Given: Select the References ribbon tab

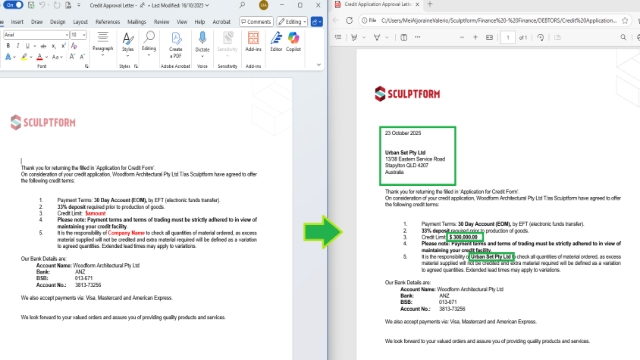Looking at the screenshot, I should (x=108, y=22).
